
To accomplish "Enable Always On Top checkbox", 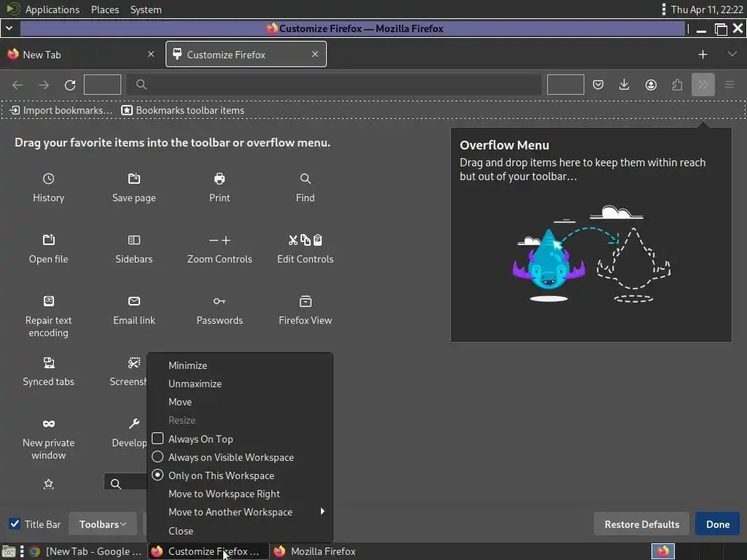I will click(158, 438).
